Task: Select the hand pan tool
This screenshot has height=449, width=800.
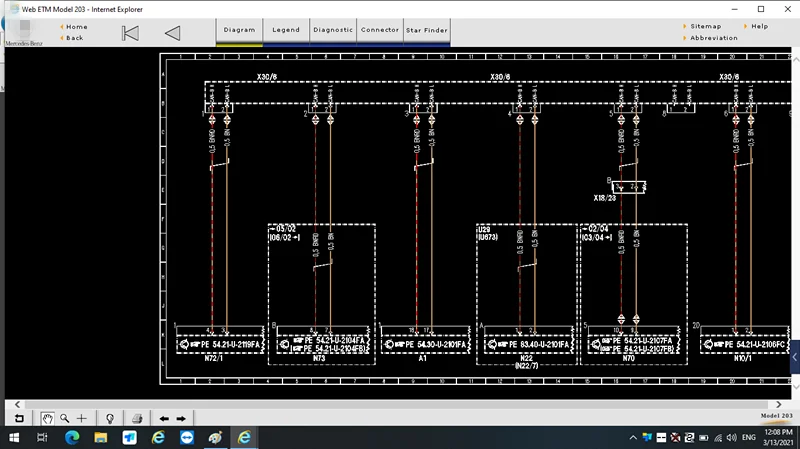Action: pyautogui.click(x=47, y=419)
